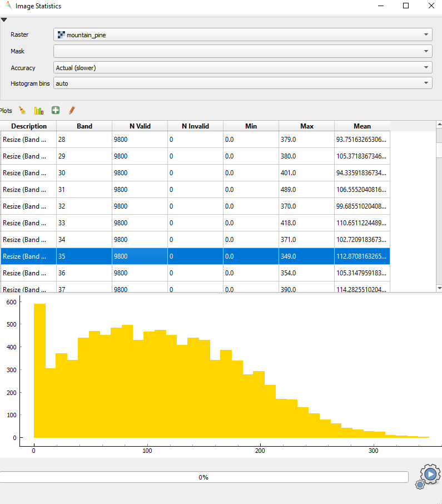Click the table scrollbar down arrow
The image size is (442, 504).
pos(439,288)
